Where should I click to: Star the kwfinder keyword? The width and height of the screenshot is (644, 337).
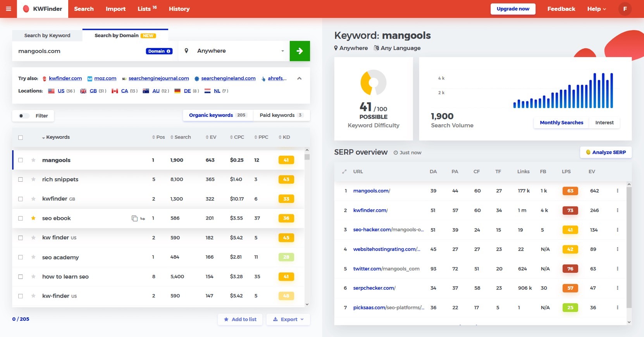tap(33, 199)
